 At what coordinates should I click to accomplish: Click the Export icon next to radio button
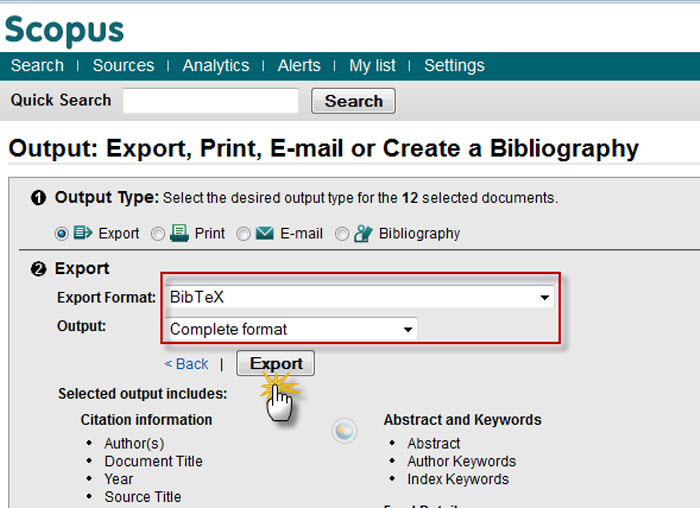pyautogui.click(x=83, y=233)
